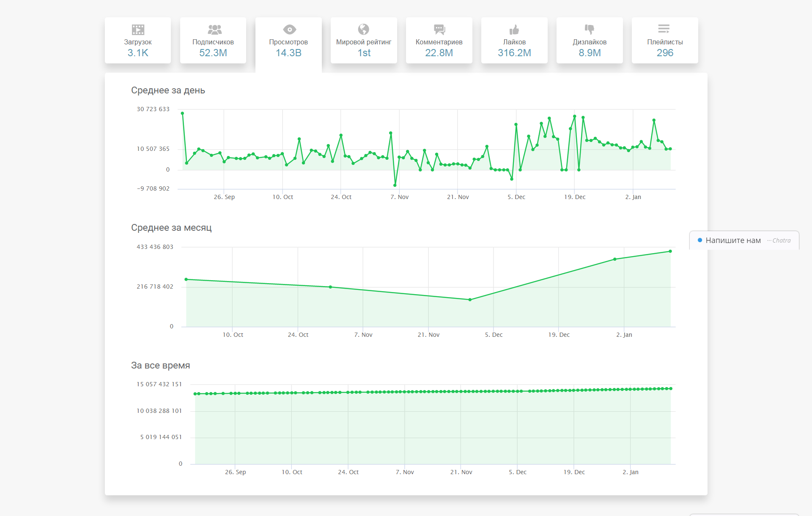
Task: Click the thumbs up likes icon
Action: [514, 29]
